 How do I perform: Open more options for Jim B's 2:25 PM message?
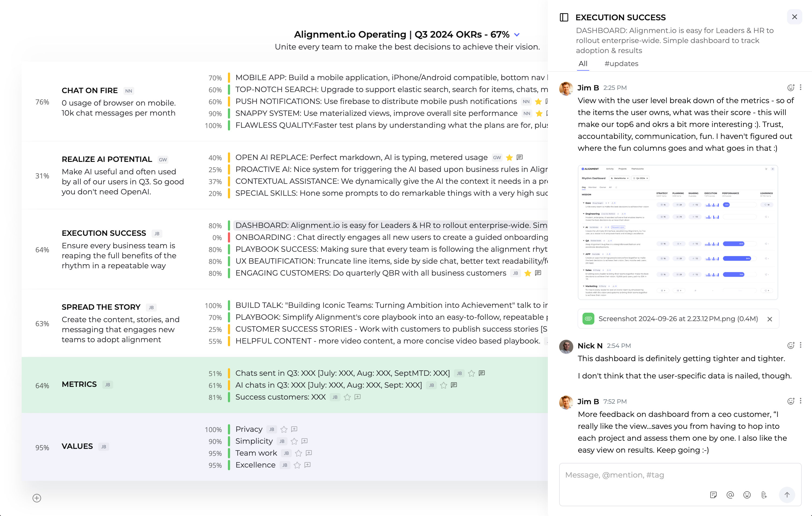[x=801, y=87]
